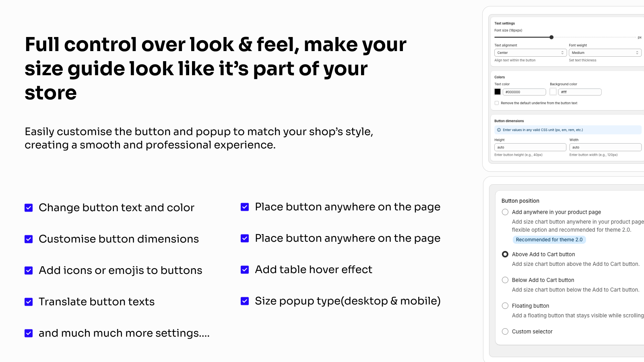
Task: Choose the Floating button radio option
Action: tap(505, 306)
